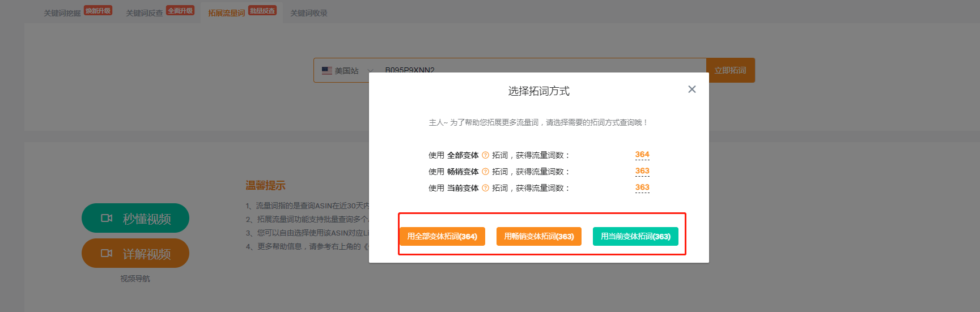Viewport: 980px width, 312px height.
Task: Click the camera icon in 详解视频
Action: [107, 253]
